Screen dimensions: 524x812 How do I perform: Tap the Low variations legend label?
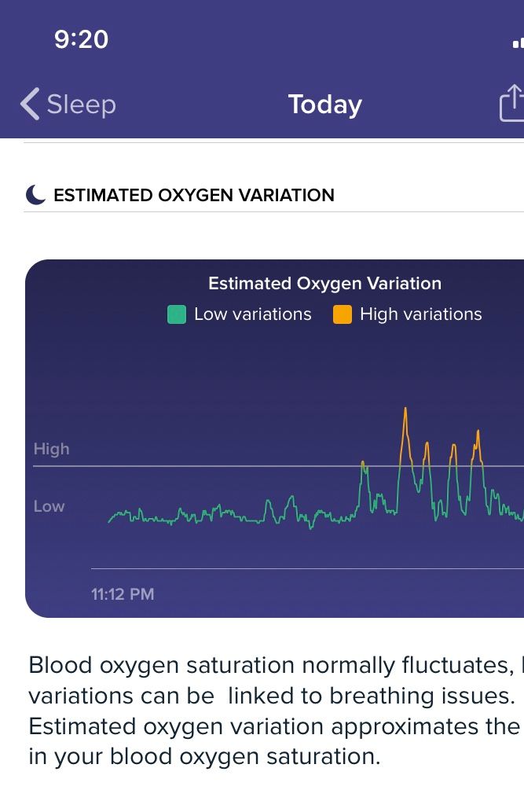click(x=252, y=314)
